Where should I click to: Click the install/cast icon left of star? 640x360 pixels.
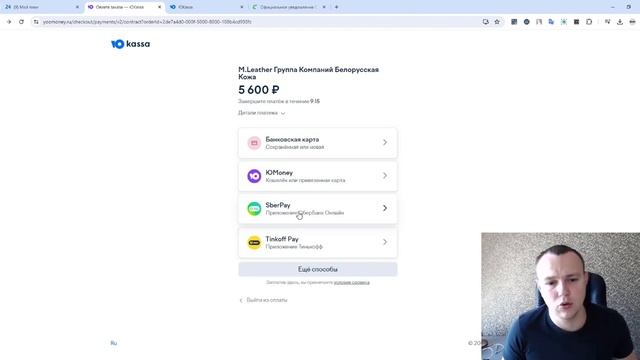tap(485, 22)
